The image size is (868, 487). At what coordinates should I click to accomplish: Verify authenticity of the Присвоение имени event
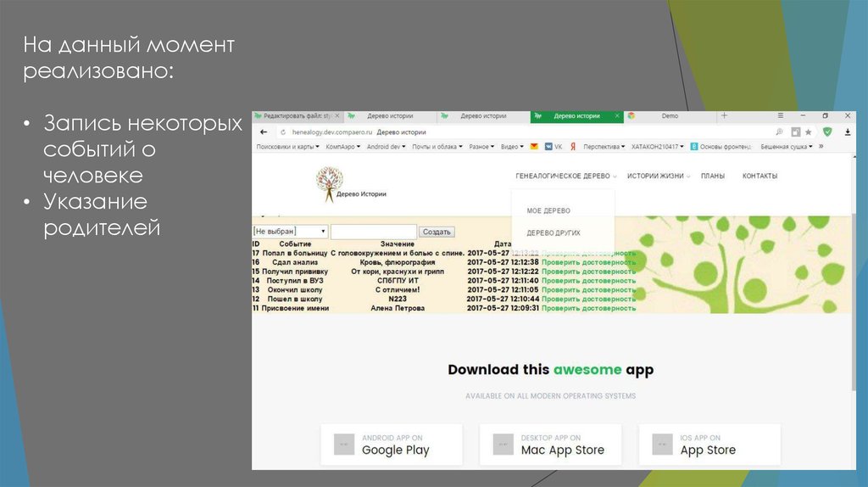[x=588, y=308]
